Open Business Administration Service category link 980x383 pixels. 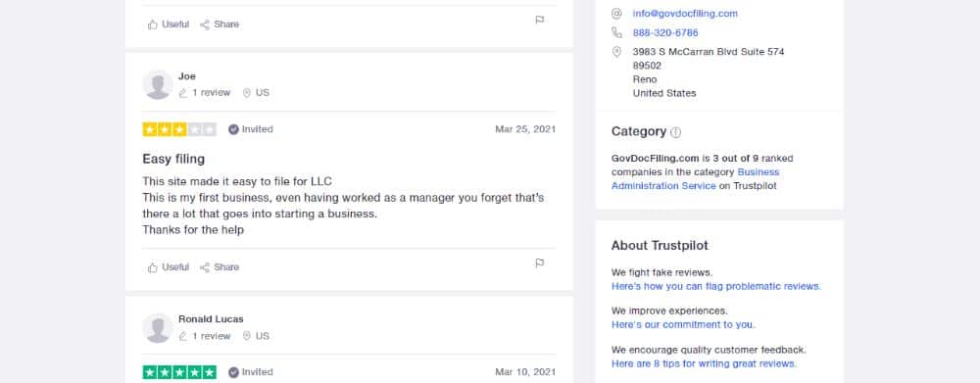point(695,178)
